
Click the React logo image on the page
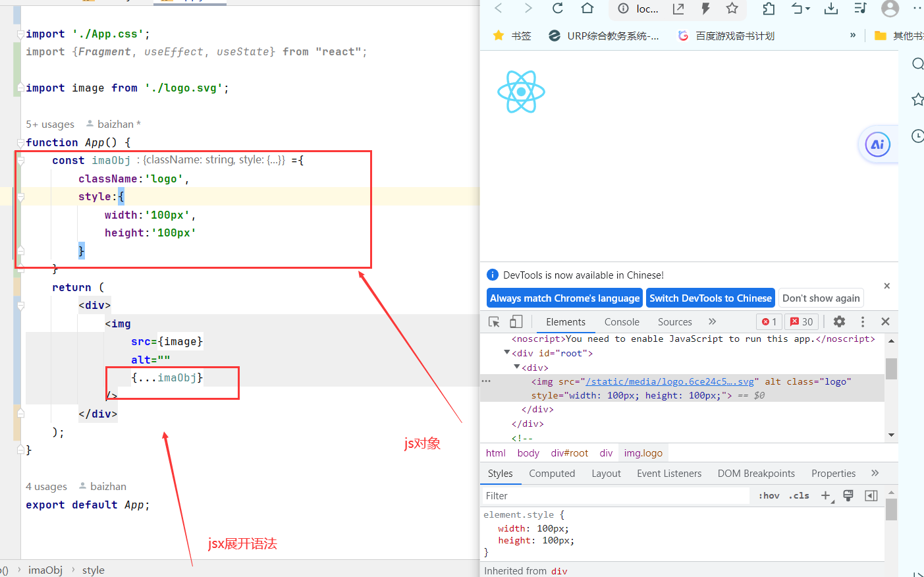[521, 92]
